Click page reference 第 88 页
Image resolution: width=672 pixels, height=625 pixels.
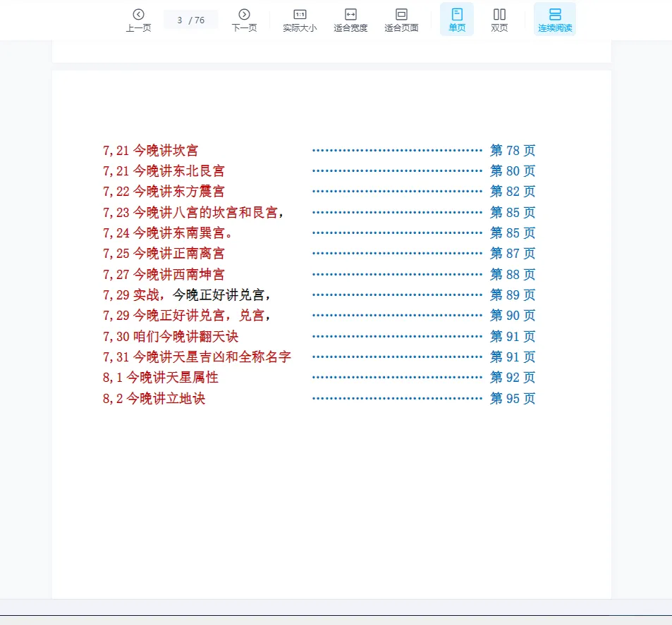[x=513, y=274]
